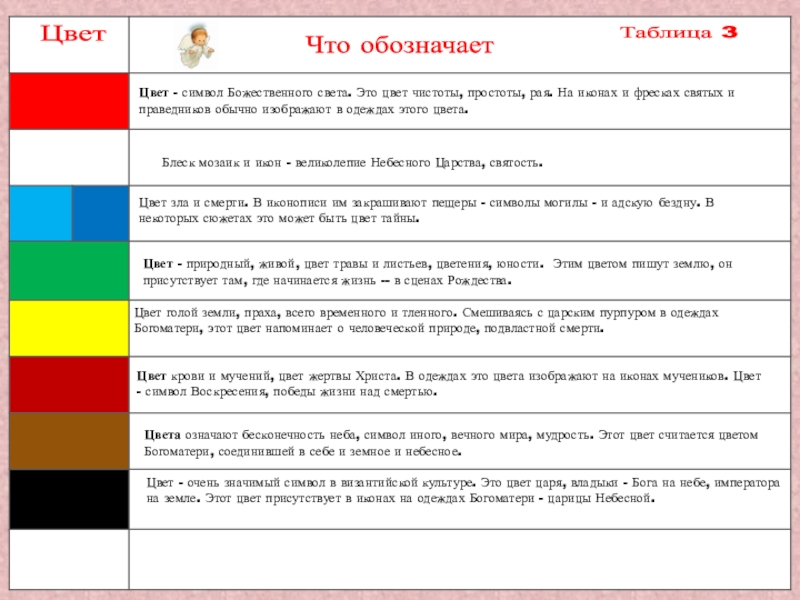Click line 'присутствует там, где начинается жизнь'
Screen dimensions: 800x600
coord(327,281)
